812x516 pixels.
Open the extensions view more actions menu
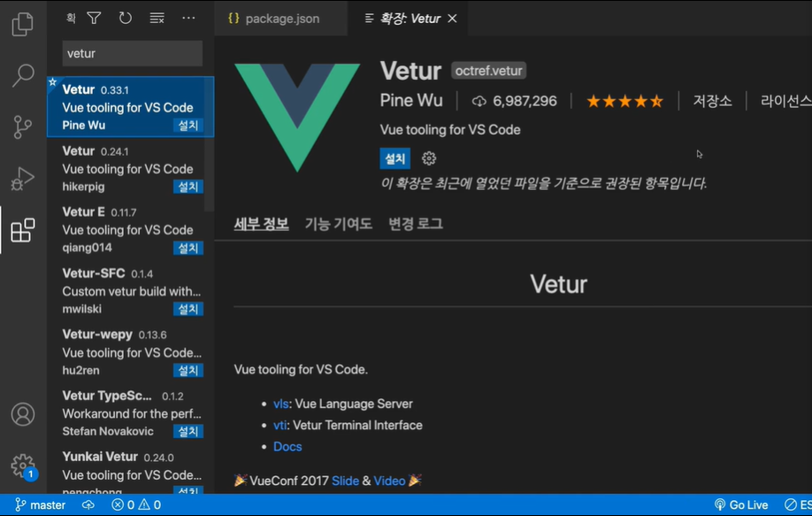pos(188,18)
